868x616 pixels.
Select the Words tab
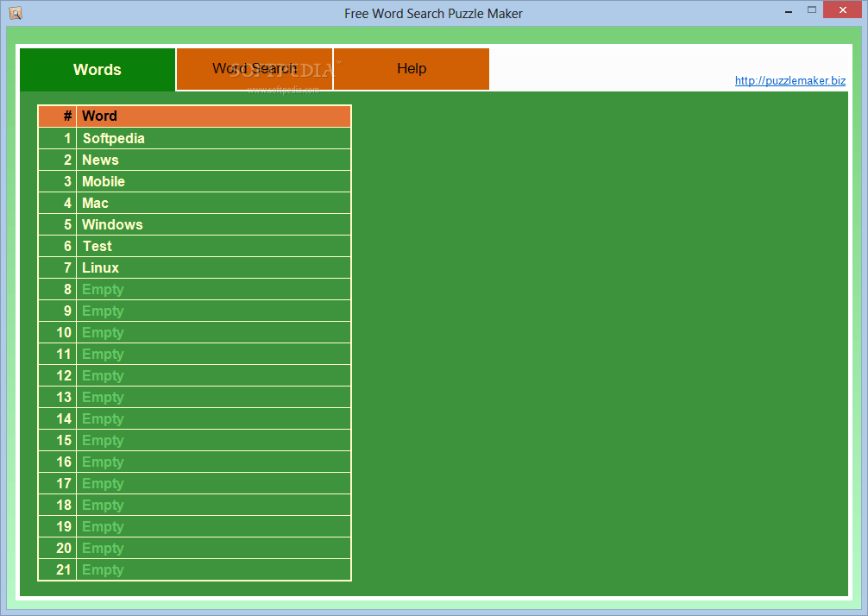[x=97, y=70]
